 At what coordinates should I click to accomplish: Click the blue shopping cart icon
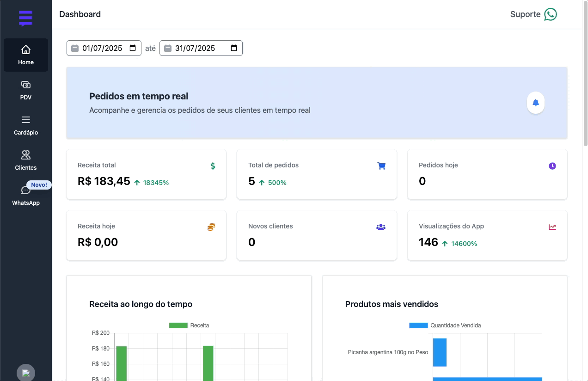pyautogui.click(x=381, y=166)
